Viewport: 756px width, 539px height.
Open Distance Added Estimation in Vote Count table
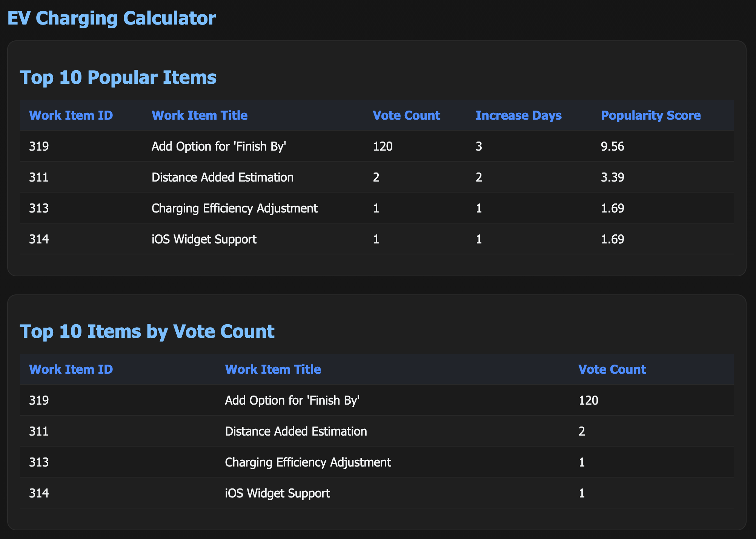(x=296, y=431)
